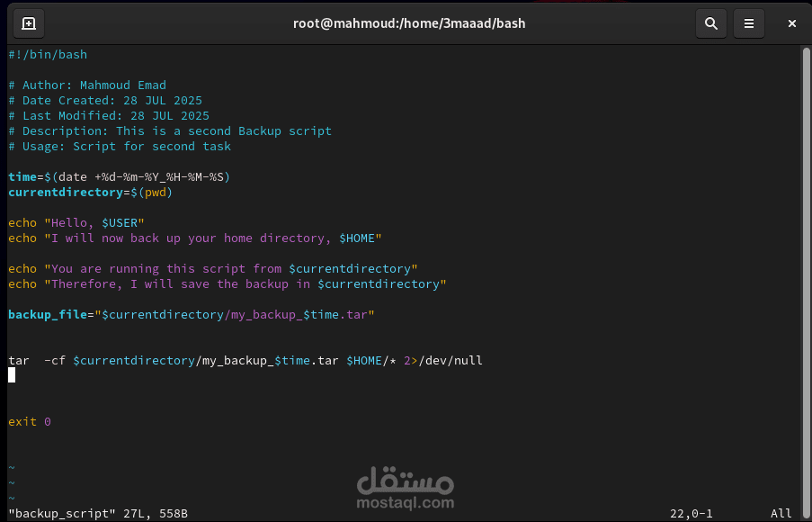Select the Author comment line
Viewport: 812px width, 522px height.
[86, 85]
